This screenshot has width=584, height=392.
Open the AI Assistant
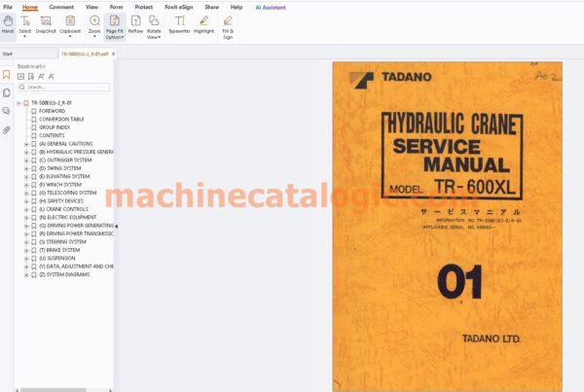[271, 7]
